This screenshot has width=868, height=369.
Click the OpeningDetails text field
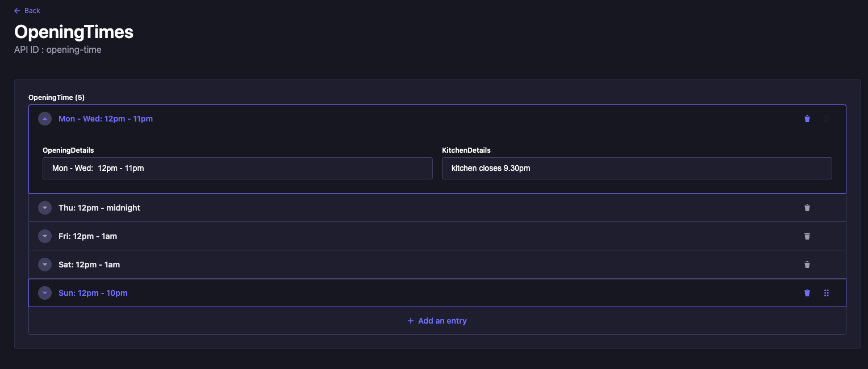[237, 168]
